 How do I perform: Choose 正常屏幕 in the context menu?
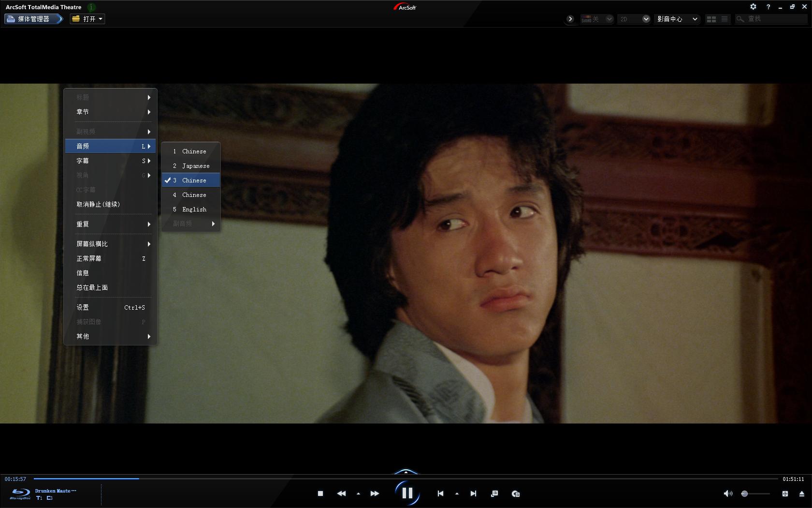[x=110, y=258]
